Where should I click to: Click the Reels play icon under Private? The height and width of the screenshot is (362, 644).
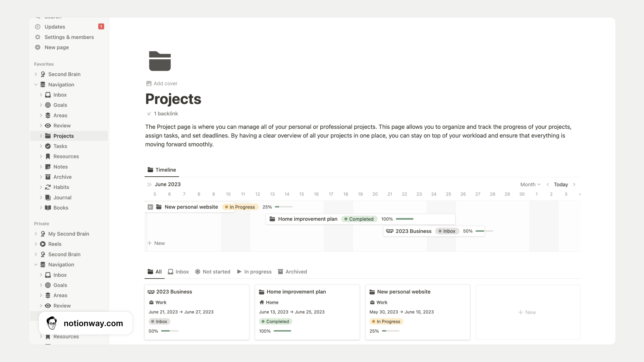coord(43,244)
